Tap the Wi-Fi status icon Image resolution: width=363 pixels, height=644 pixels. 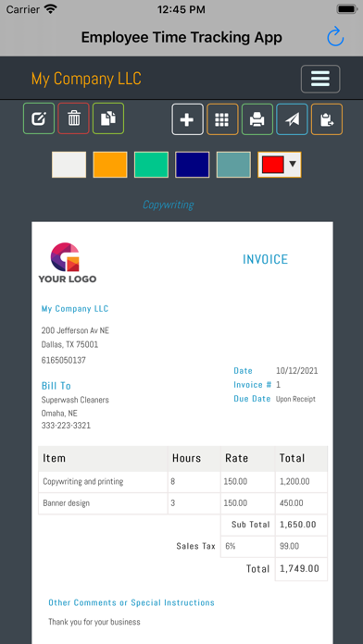click(51, 9)
